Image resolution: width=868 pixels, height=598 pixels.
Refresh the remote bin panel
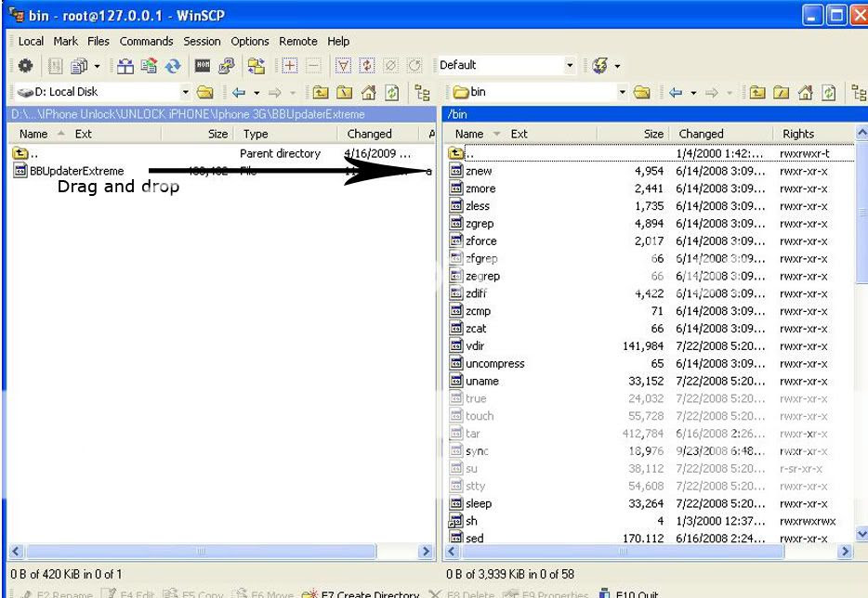(829, 92)
